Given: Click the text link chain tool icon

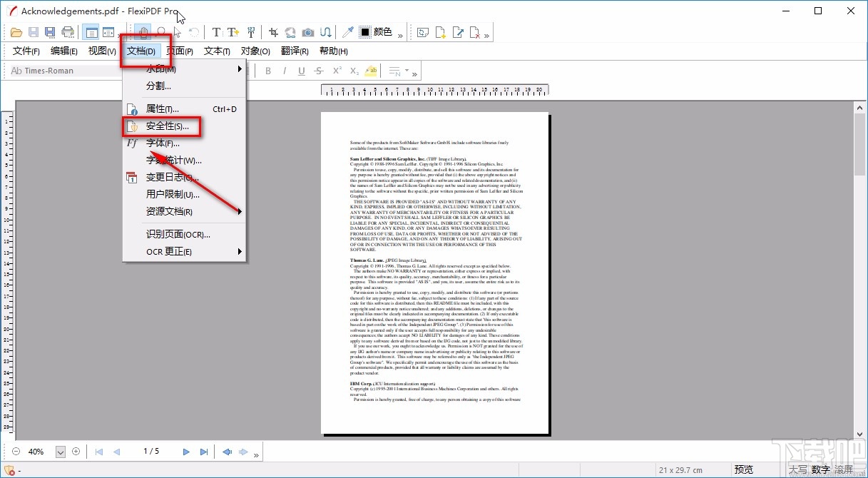Looking at the screenshot, I should pyautogui.click(x=325, y=32).
